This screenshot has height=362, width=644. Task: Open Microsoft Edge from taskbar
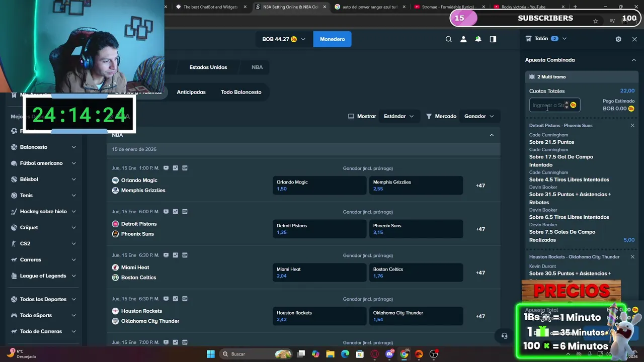pyautogui.click(x=345, y=354)
